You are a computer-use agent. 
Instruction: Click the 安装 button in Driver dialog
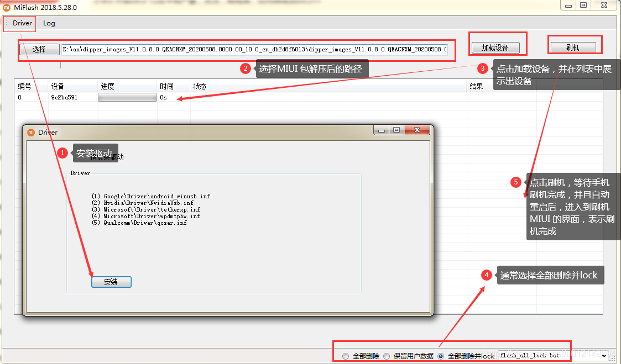[111, 282]
